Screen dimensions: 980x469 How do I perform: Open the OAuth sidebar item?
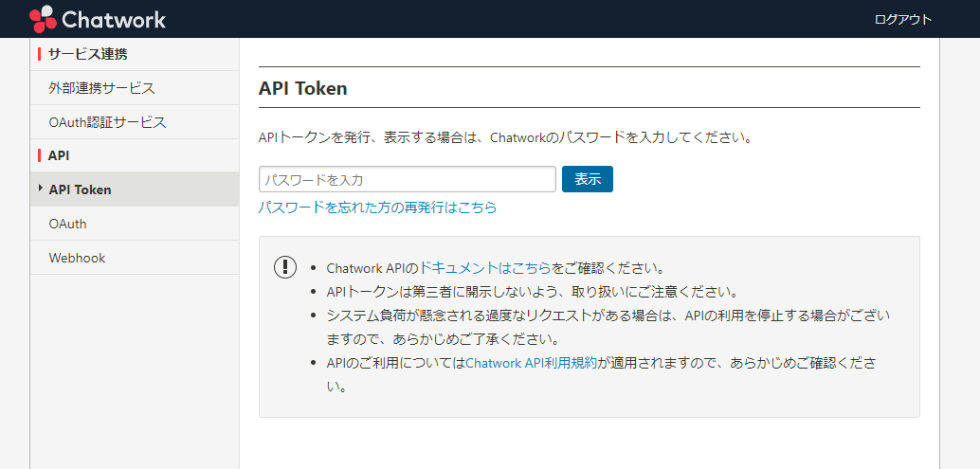pos(135,224)
